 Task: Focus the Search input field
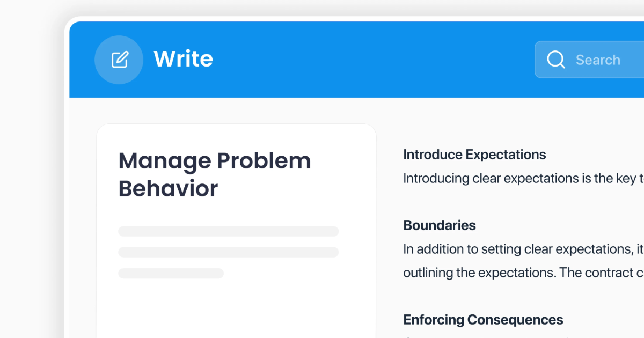click(589, 60)
